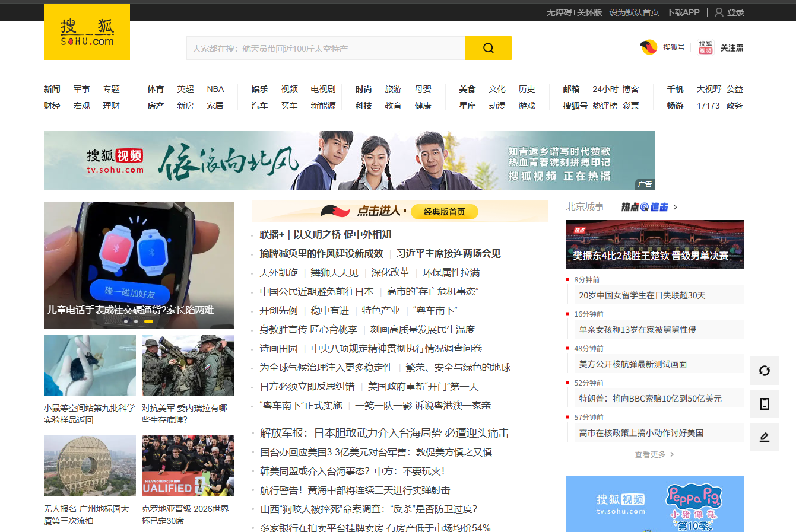Expand 查看更多 under the hot news list
This screenshot has height=532, width=796.
click(x=655, y=454)
